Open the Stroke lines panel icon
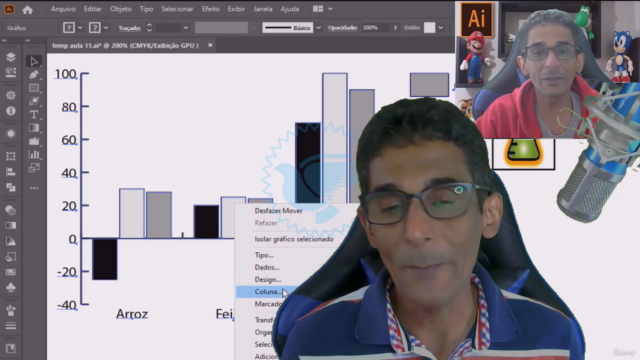The image size is (640, 360). click(x=11, y=326)
